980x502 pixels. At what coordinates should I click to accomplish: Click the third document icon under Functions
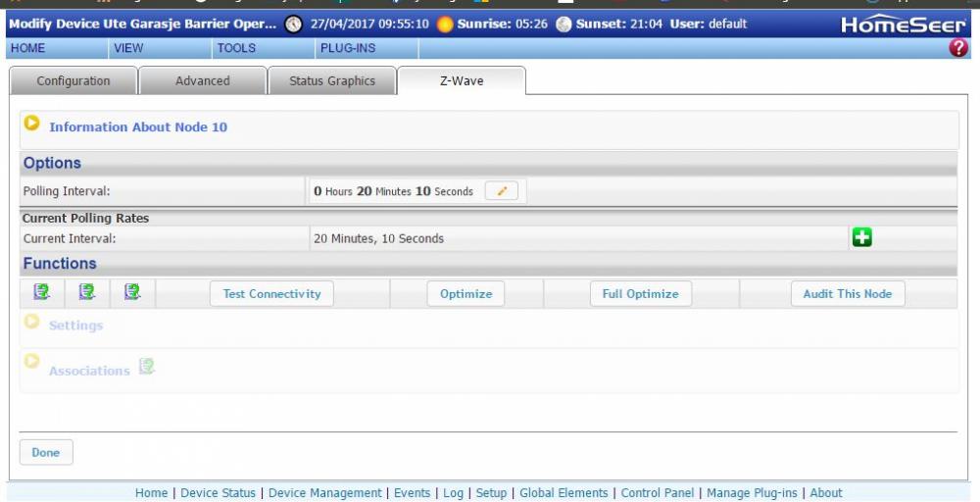point(132,291)
